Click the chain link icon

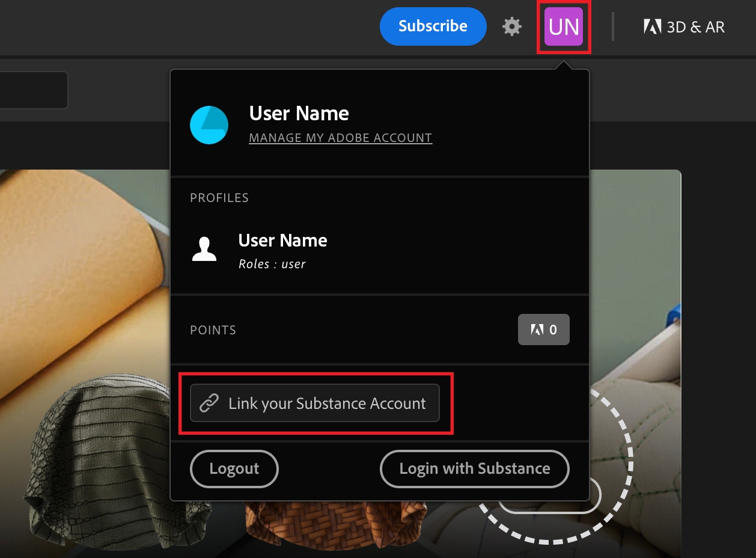[x=209, y=403]
